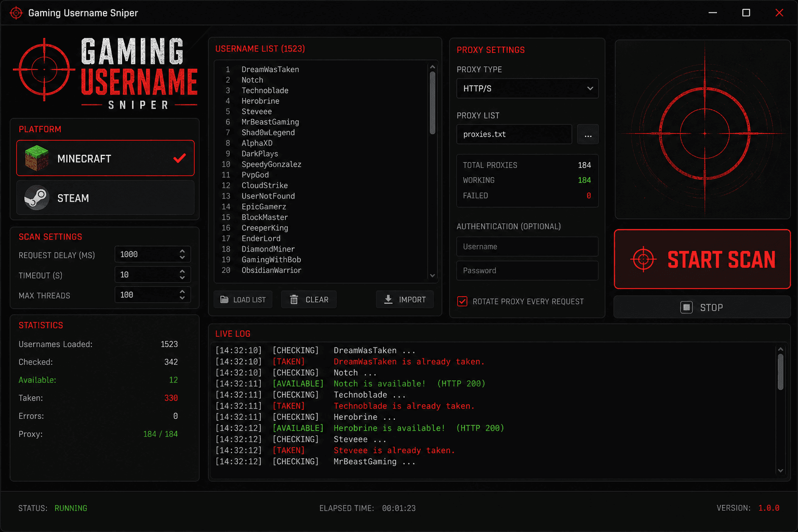Select CreeperKing in the username list
Viewport: 798px width, 532px height.
264,228
